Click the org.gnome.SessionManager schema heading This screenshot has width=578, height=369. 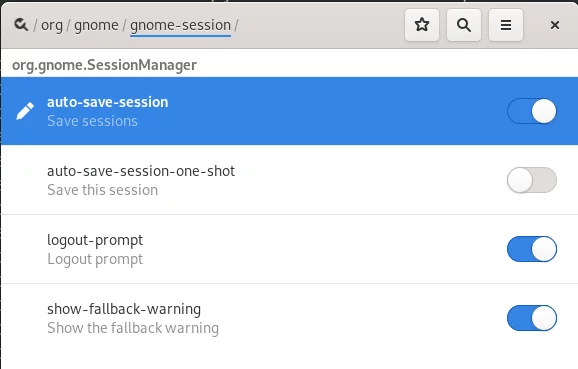pyautogui.click(x=104, y=65)
